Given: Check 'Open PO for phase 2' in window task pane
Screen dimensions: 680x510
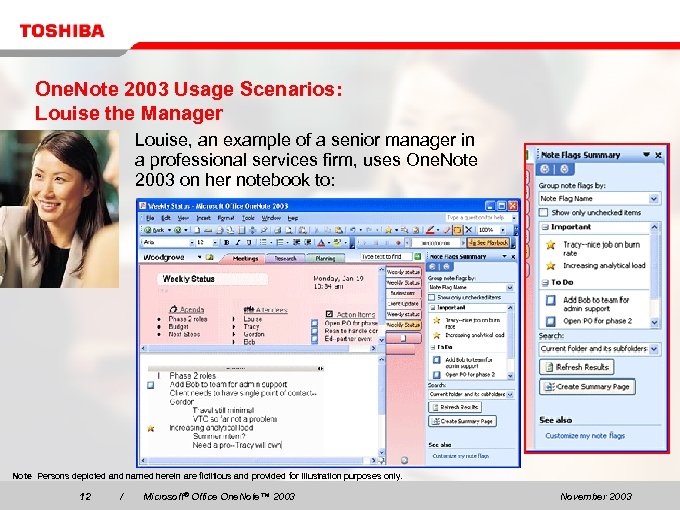Looking at the screenshot, I should click(437, 374).
